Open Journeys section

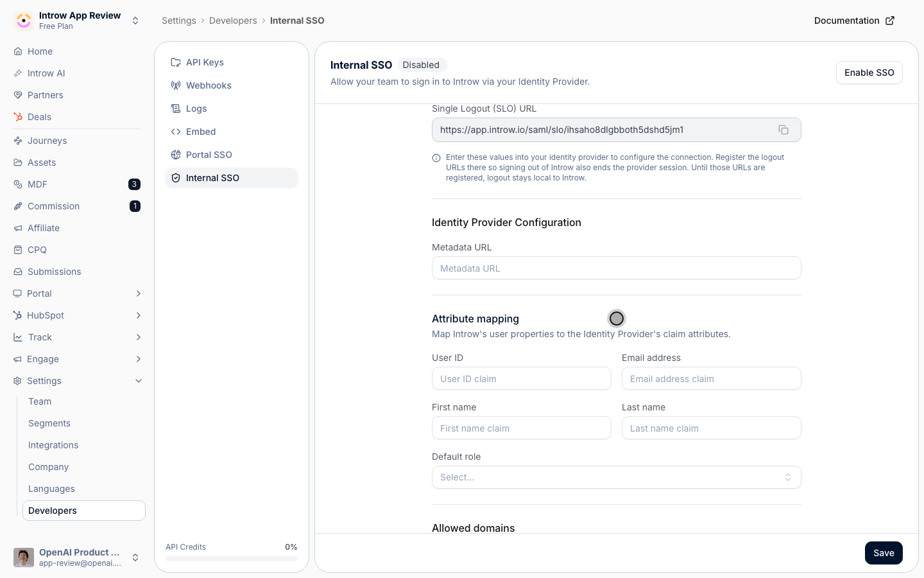77,141
